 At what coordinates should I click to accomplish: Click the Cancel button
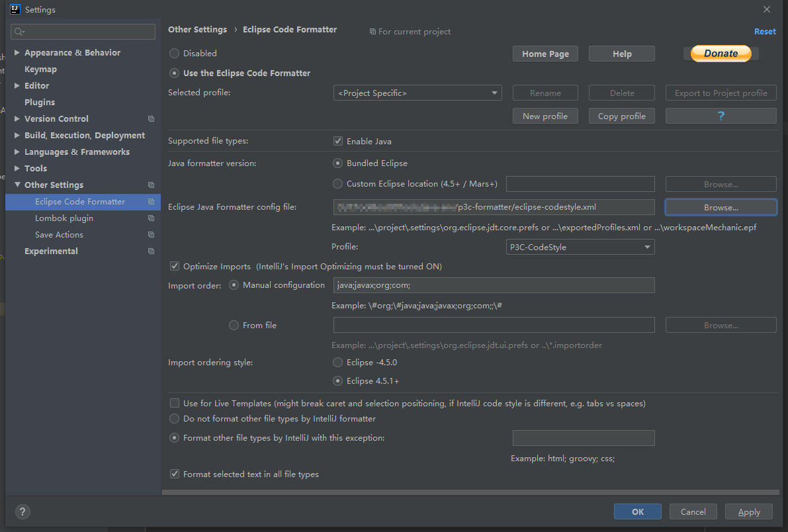coord(693,512)
